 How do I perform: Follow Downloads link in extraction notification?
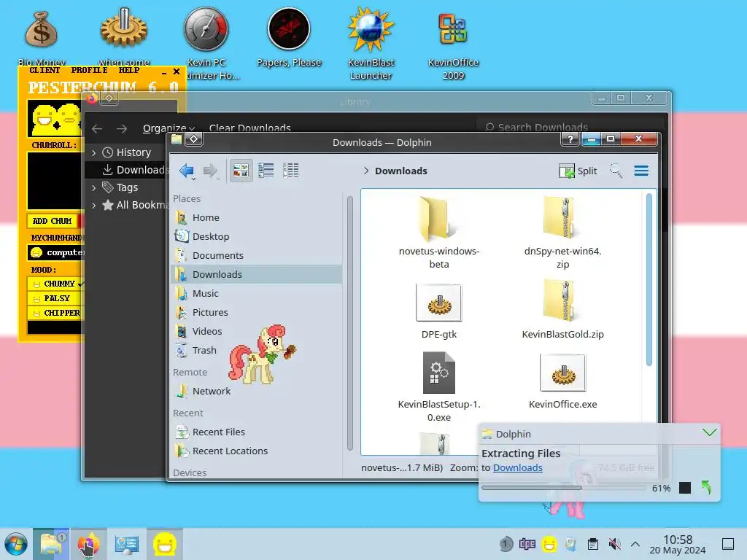tap(517, 467)
